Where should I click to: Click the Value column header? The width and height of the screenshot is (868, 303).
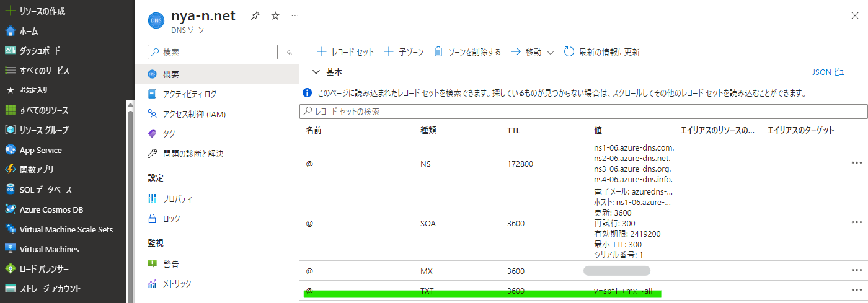click(598, 130)
